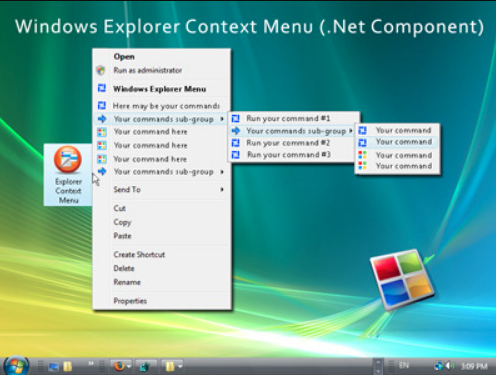Choose Here may be your commands entry
The width and height of the screenshot is (496, 375).
(x=166, y=106)
